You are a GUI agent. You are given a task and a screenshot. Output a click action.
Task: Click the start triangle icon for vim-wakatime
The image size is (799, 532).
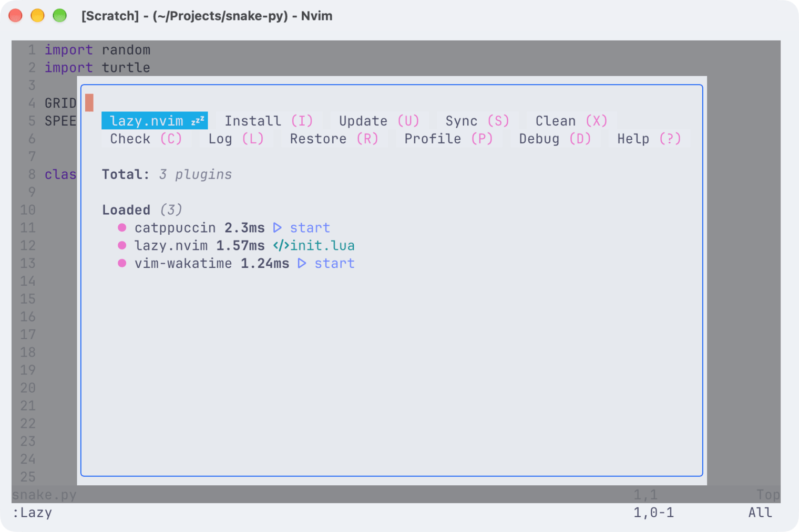tap(302, 263)
